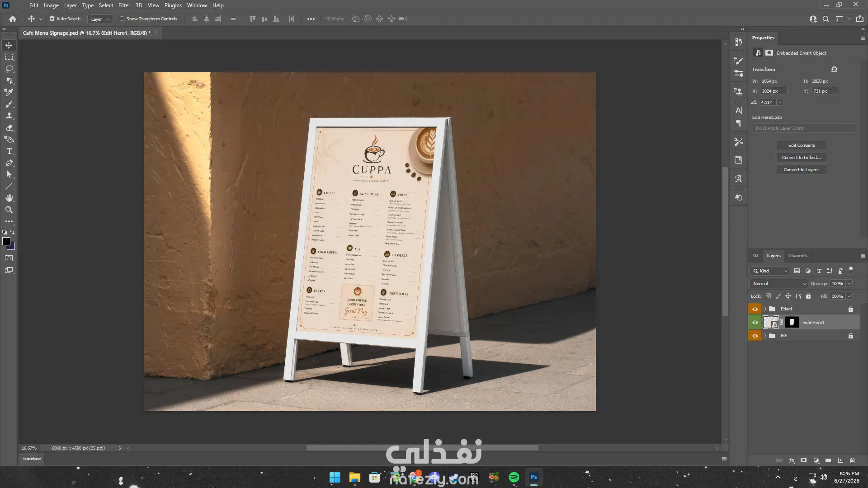This screenshot has height=488, width=868.
Task: Click the X position field
Action: [x=774, y=91]
